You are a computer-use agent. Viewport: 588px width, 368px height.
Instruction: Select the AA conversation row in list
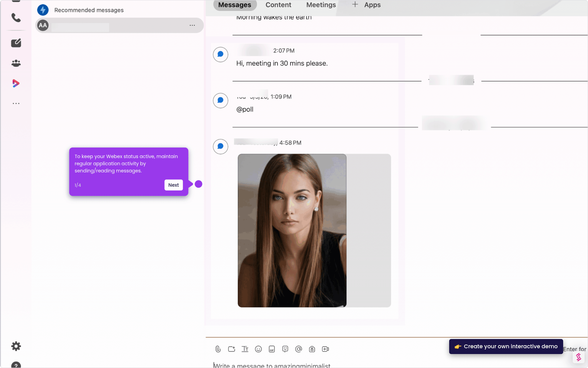click(119, 25)
